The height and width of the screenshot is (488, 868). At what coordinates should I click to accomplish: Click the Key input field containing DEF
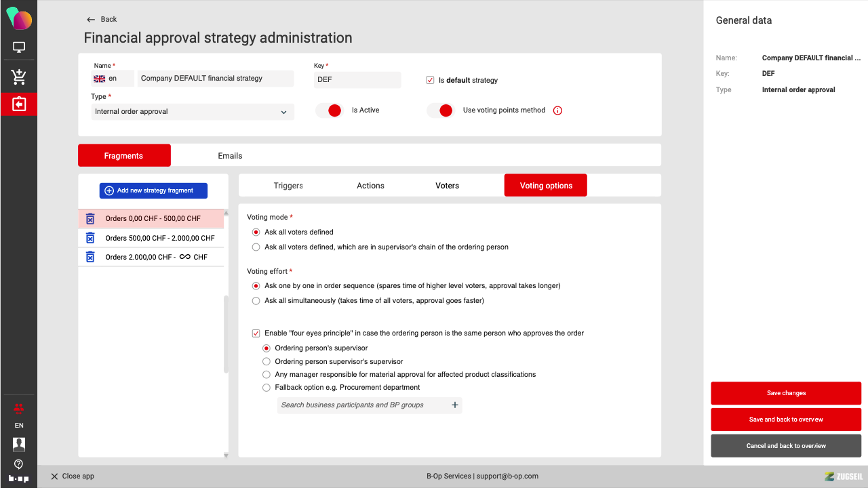pos(357,79)
